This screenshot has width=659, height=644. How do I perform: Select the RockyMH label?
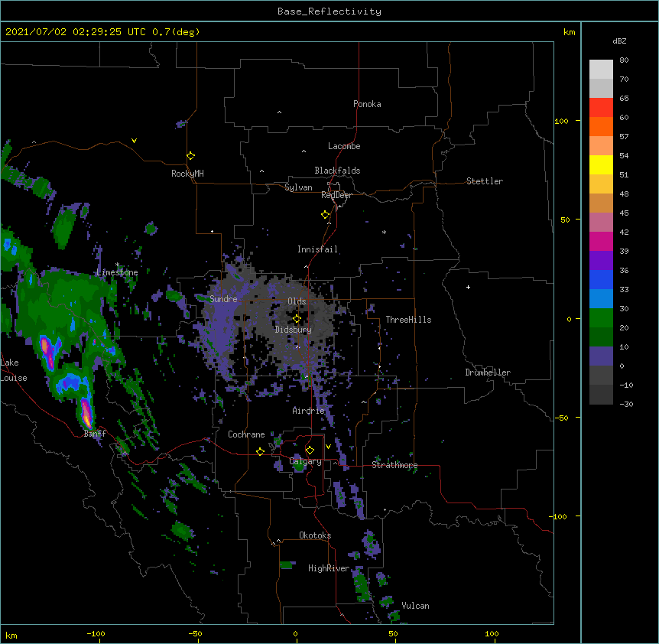click(187, 174)
